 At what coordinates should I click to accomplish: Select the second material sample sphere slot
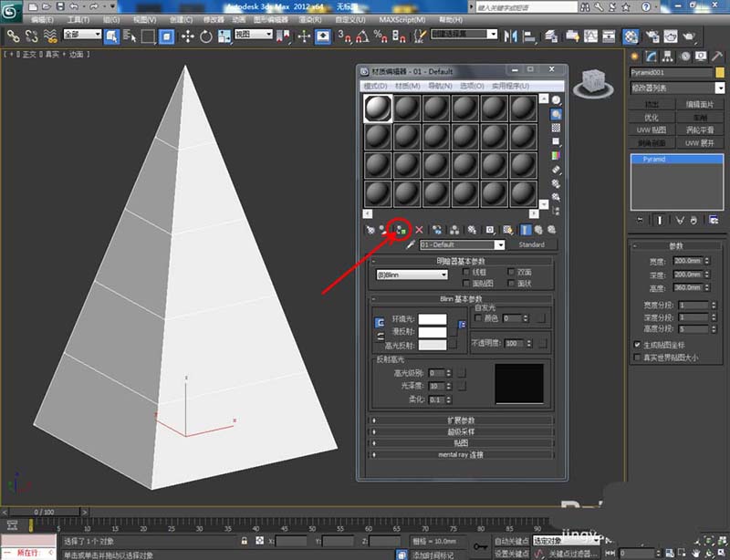(407, 108)
